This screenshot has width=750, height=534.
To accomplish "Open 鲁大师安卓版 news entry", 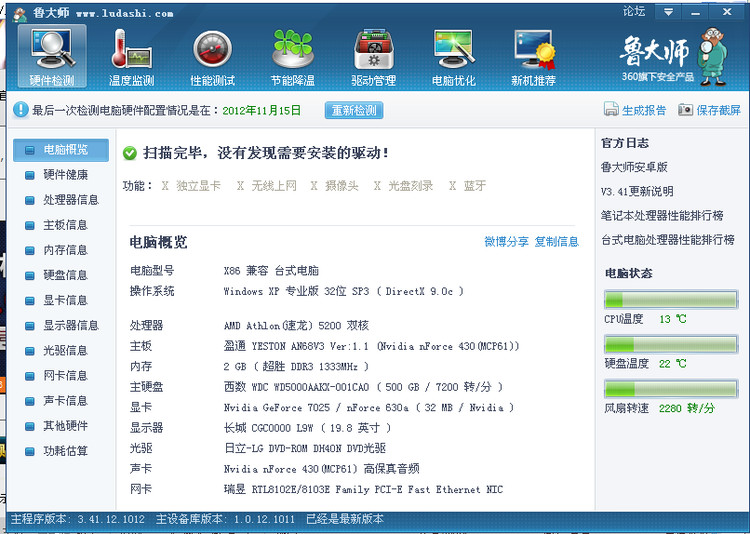I will point(634,167).
